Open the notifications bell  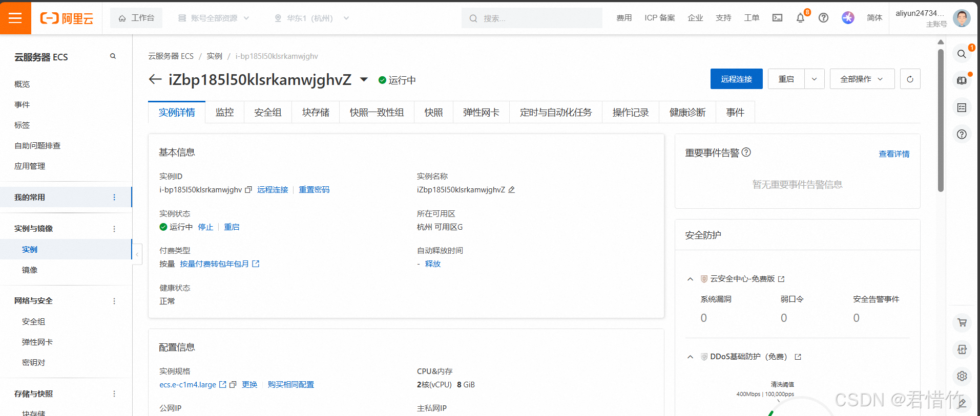tap(800, 18)
